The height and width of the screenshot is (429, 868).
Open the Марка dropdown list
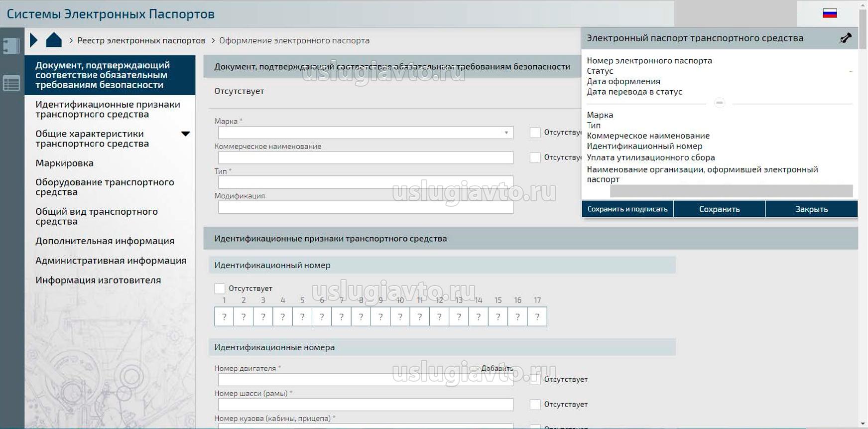(506, 133)
